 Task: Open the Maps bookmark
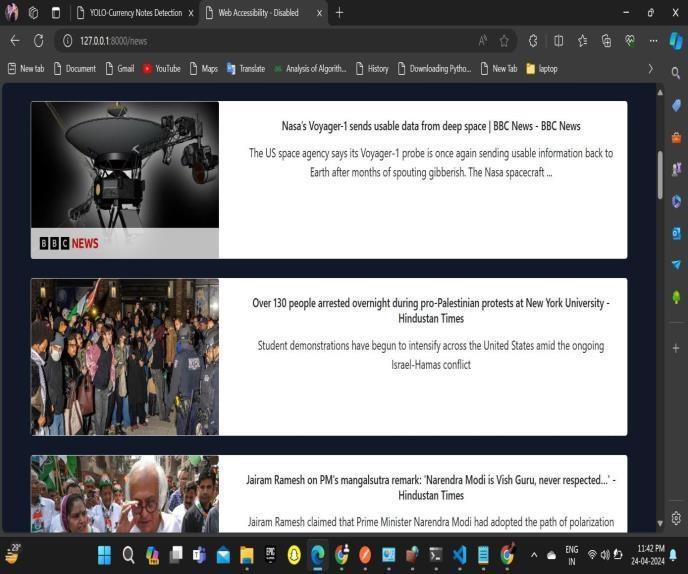tap(204, 68)
